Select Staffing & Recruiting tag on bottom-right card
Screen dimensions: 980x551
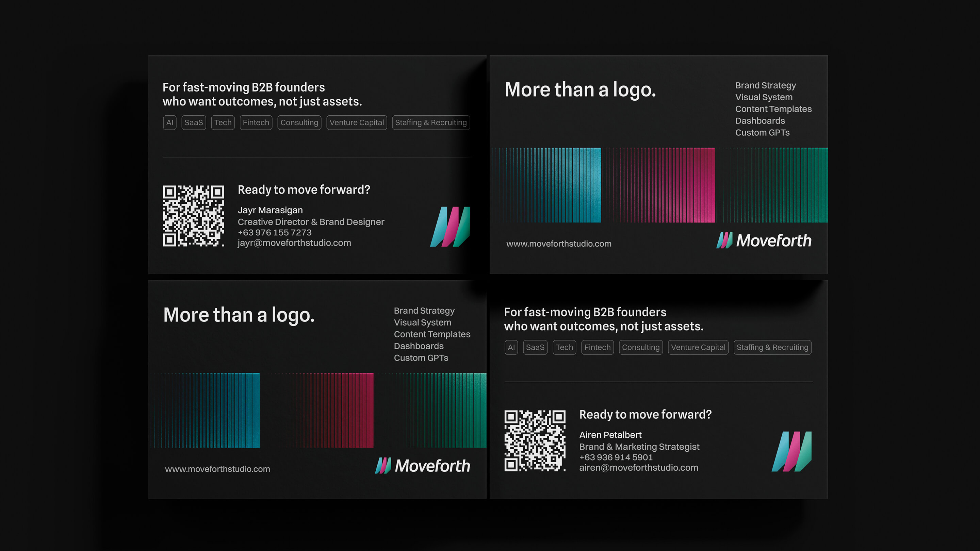(x=772, y=347)
